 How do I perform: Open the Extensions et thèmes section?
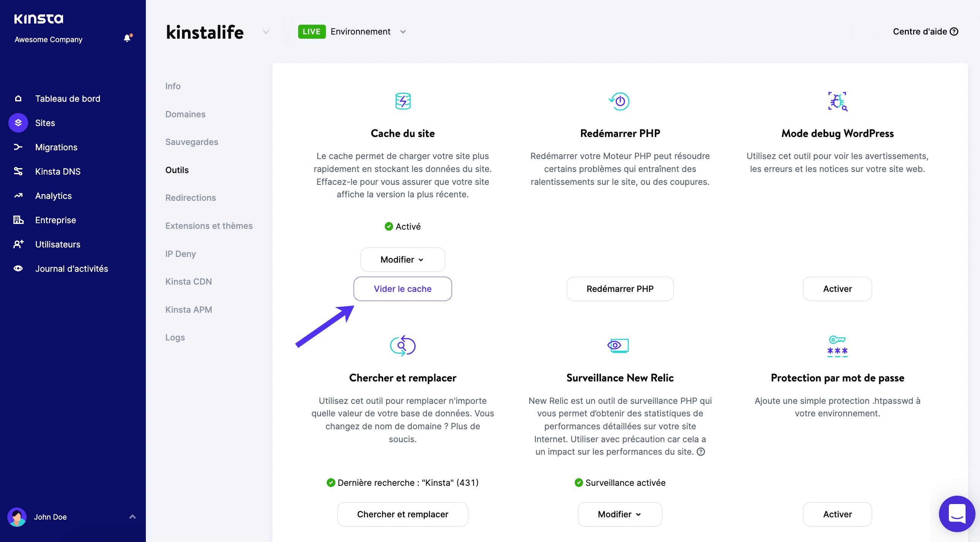point(209,225)
